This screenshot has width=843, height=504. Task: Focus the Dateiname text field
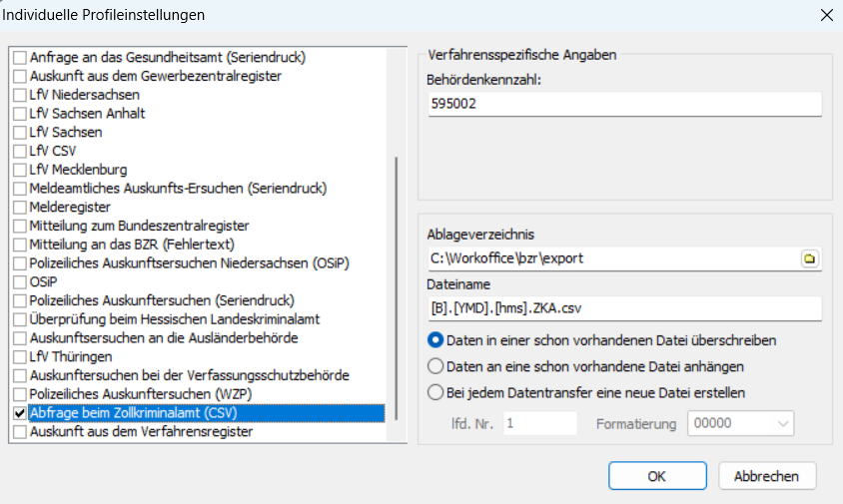click(619, 308)
